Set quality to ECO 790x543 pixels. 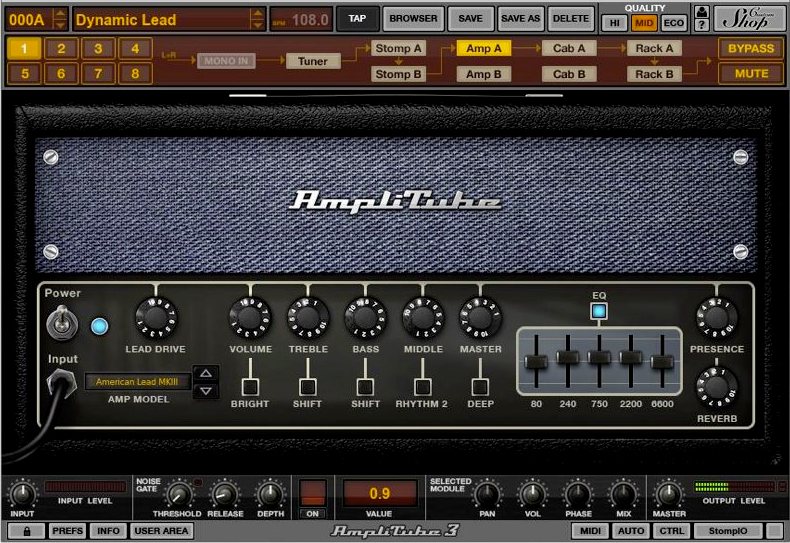674,23
